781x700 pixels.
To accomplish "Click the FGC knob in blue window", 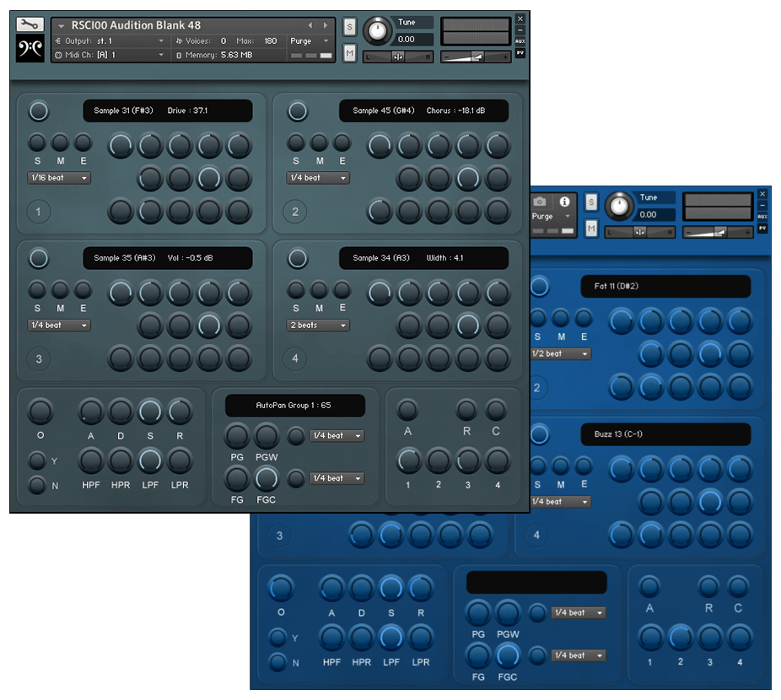I will pos(508,656).
